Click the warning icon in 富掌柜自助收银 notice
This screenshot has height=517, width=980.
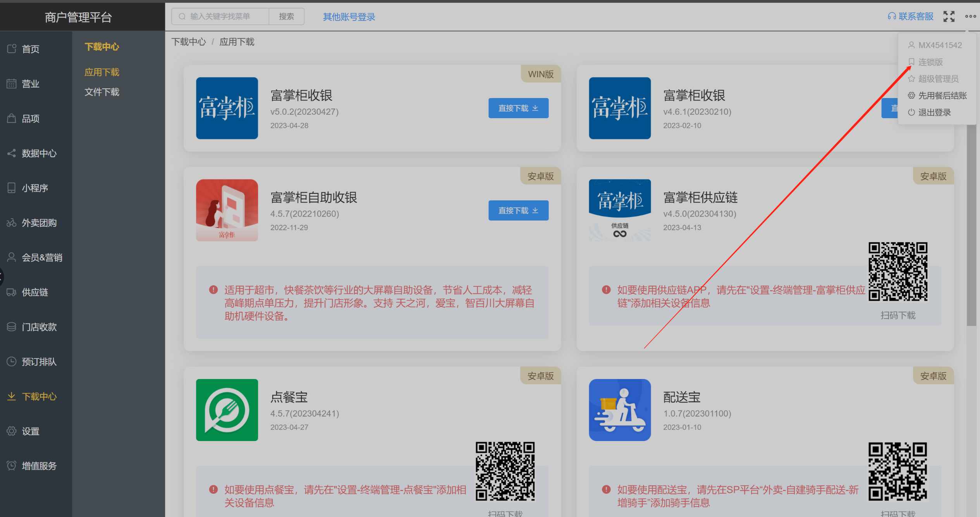[213, 290]
